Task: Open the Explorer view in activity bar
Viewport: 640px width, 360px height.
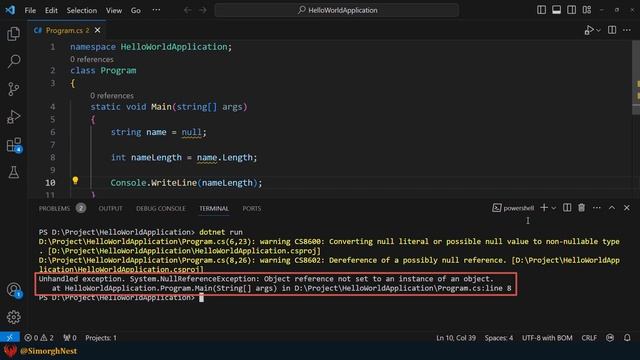Action: point(13,34)
